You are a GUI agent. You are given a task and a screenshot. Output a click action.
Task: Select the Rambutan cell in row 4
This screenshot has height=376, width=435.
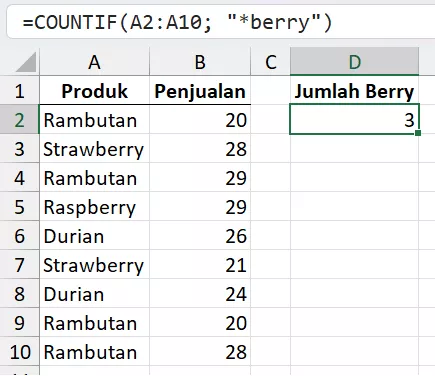(94, 178)
